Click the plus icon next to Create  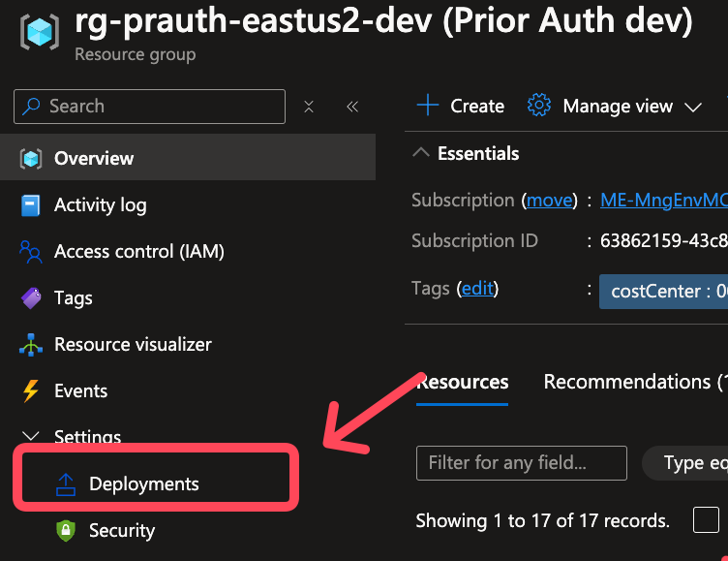tap(428, 105)
